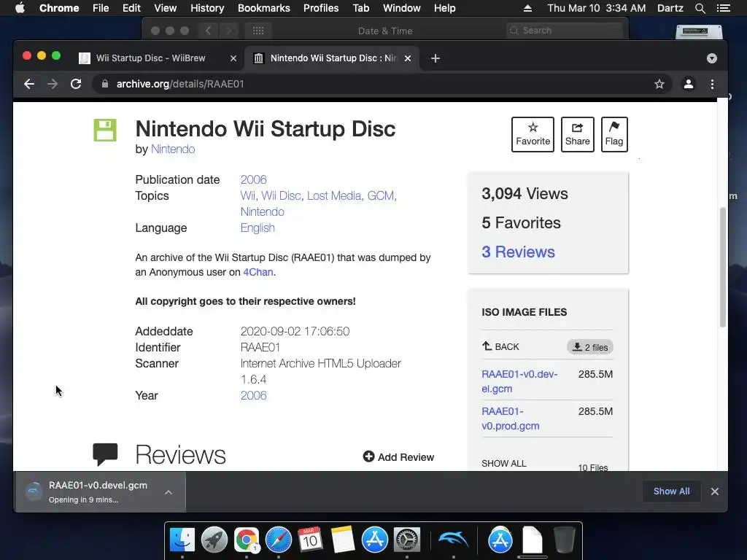Flag this archive item
This screenshot has height=560, width=747.
(614, 134)
